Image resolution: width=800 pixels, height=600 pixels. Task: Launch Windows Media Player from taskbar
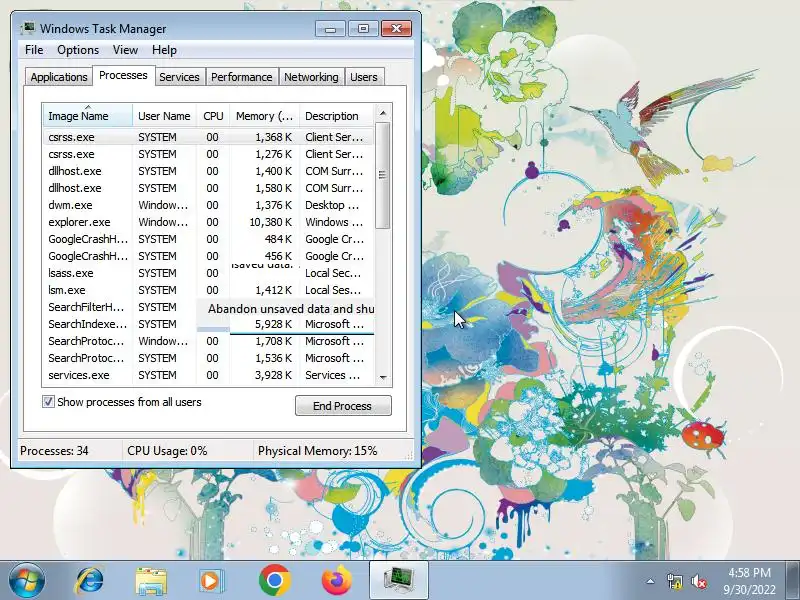click(x=211, y=581)
